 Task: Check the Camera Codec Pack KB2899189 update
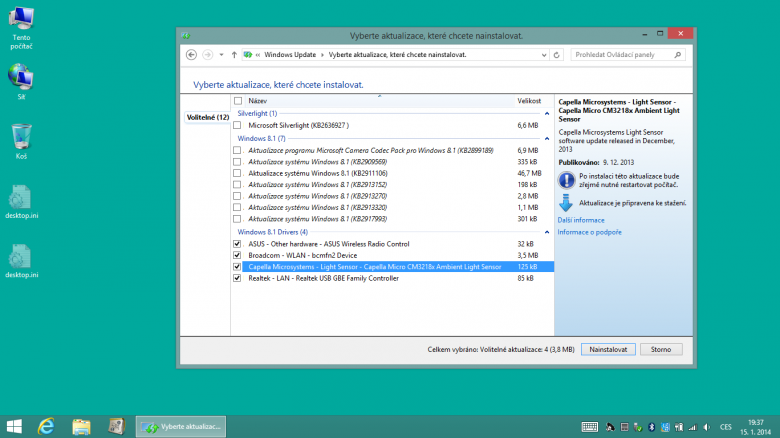pos(237,150)
